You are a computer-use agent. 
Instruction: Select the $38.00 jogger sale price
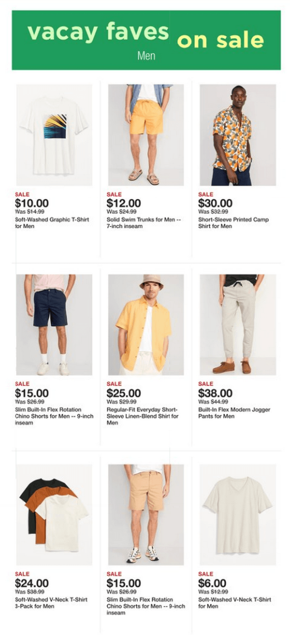215,394
